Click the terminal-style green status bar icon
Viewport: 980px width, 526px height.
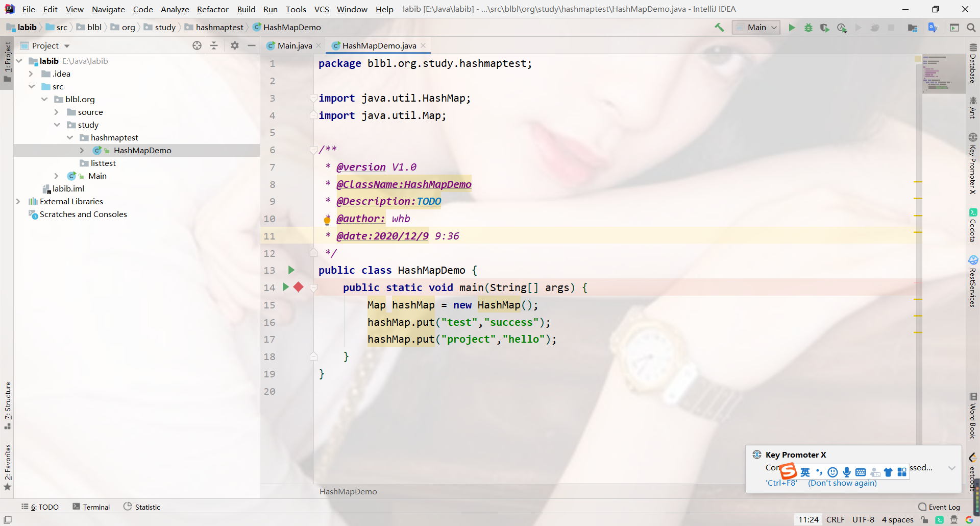coord(939,520)
